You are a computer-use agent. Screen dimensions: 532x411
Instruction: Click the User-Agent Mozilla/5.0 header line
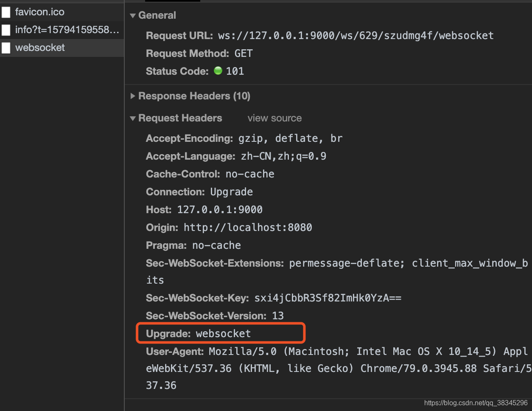pyautogui.click(x=338, y=369)
